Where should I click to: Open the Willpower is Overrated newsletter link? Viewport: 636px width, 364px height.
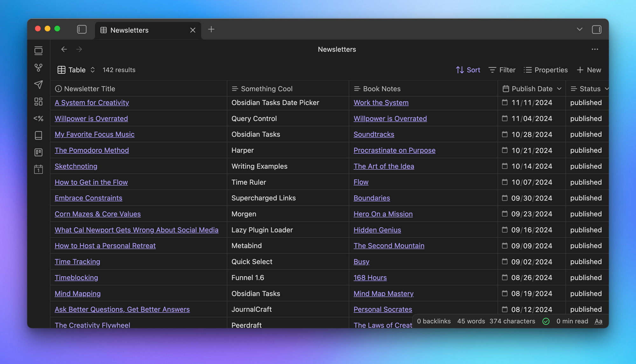coord(91,118)
